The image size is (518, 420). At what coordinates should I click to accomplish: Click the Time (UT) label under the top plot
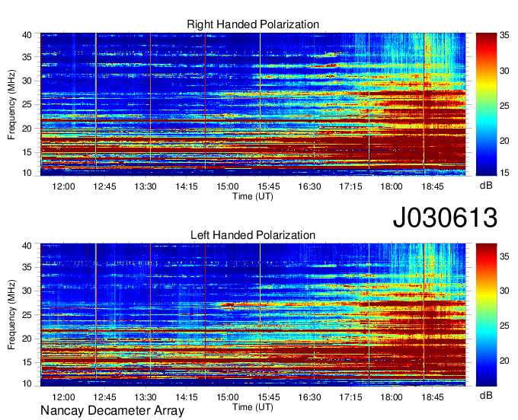click(253, 196)
